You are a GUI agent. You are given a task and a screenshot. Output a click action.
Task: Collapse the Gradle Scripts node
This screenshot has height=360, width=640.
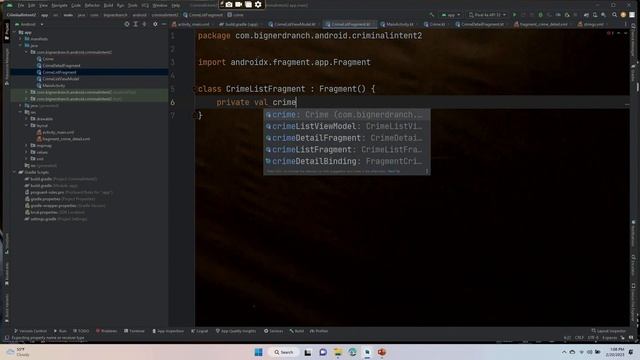[x=15, y=172]
